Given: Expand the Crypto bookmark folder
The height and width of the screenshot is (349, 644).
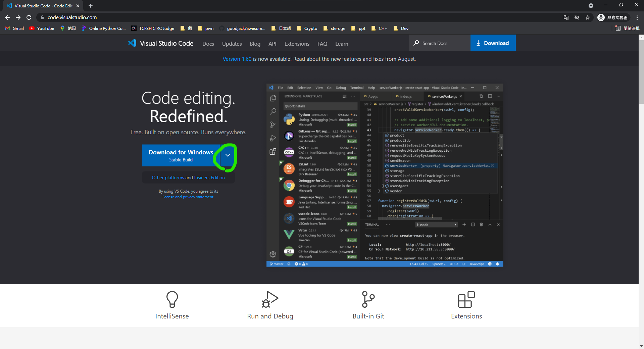Looking at the screenshot, I should (307, 29).
